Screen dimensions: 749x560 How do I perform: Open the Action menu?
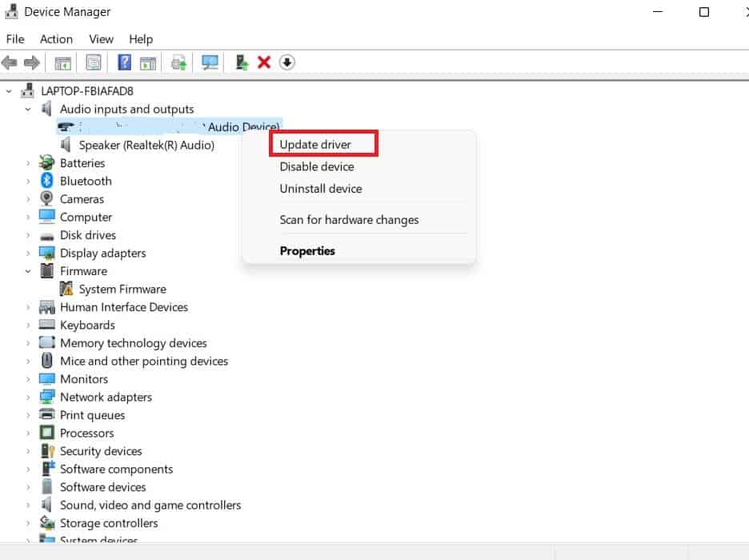56,38
